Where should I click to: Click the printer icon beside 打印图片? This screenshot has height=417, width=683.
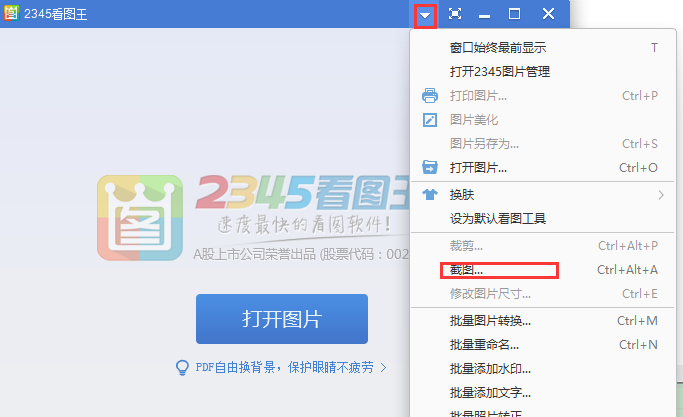point(430,95)
